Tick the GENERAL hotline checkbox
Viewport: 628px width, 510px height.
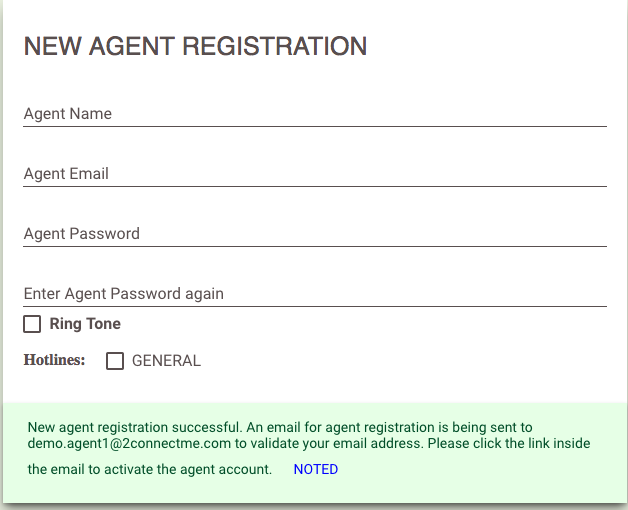point(115,361)
